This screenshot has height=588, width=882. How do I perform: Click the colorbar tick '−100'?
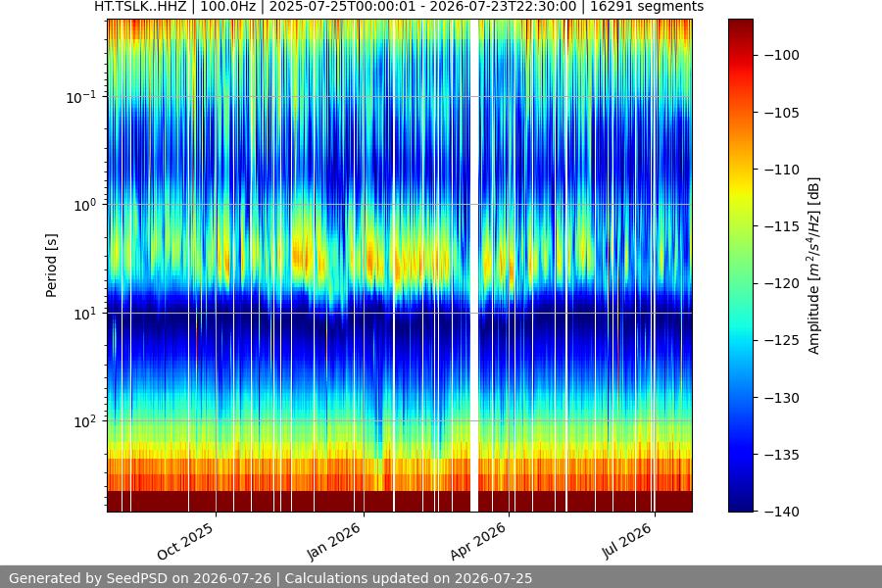[x=782, y=55]
